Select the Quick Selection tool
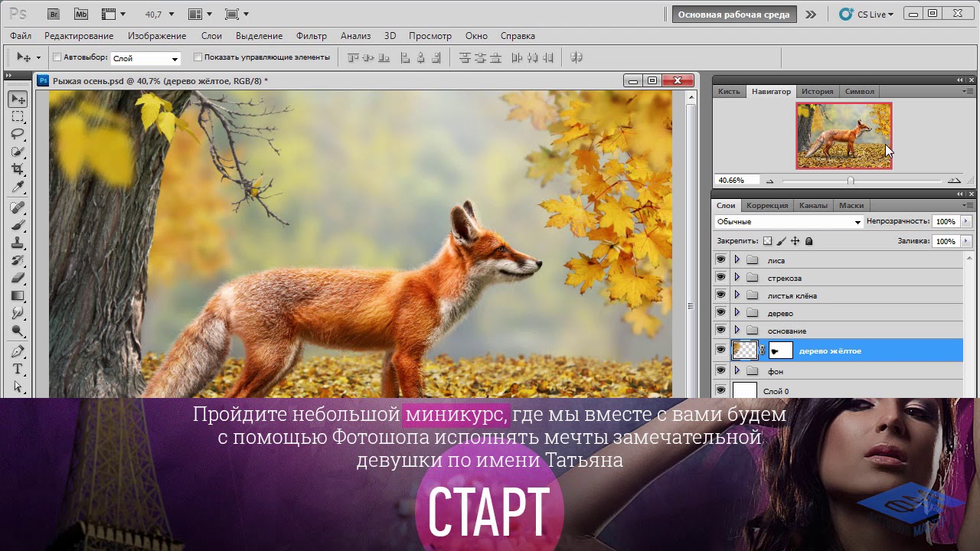This screenshot has height=551, width=980. [x=18, y=152]
